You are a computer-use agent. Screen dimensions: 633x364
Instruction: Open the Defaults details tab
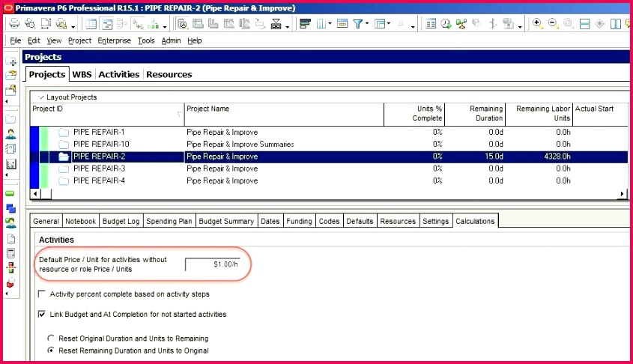(x=360, y=221)
